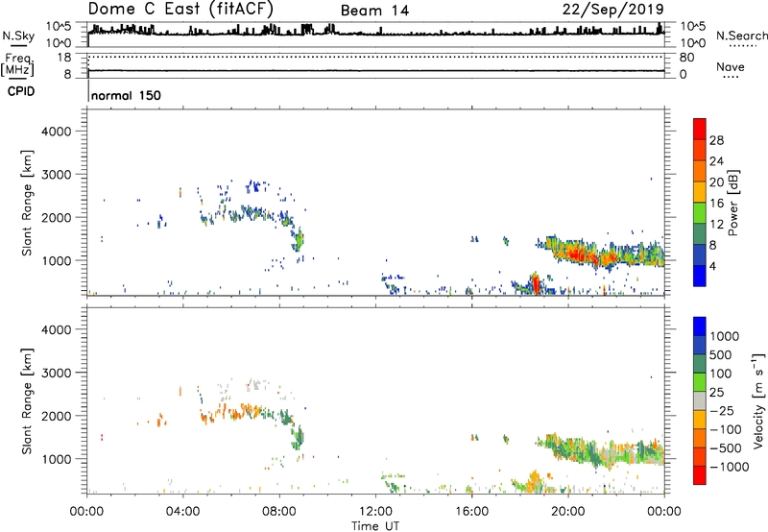768x532 pixels.
Task: Pick the light green 12–16 dB power swatch
Action: 700,212
